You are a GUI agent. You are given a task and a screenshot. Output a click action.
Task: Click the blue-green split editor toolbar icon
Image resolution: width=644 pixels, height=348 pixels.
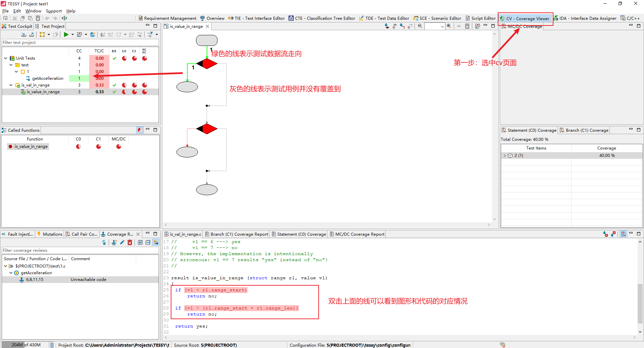tap(64, 18)
